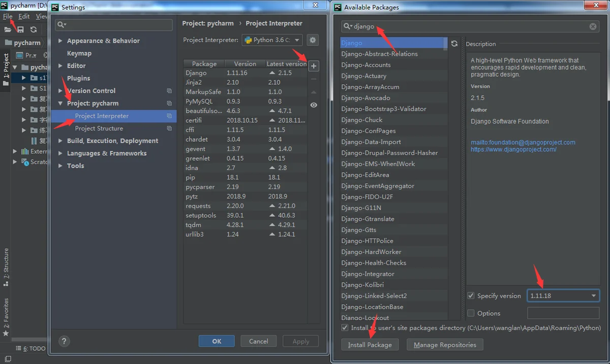Screen dimensions: 610x364
Task: Click the reload package list icon
Action: coord(454,44)
